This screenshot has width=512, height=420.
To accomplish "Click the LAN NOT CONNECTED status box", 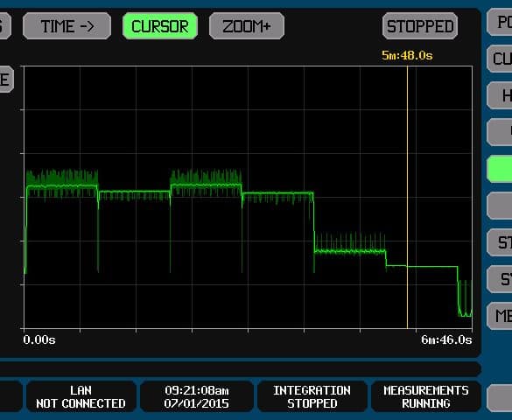I will (x=81, y=396).
